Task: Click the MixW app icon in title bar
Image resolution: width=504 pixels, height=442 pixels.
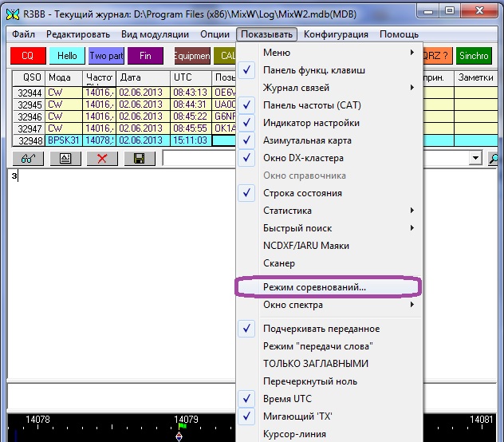Action: click(x=12, y=12)
